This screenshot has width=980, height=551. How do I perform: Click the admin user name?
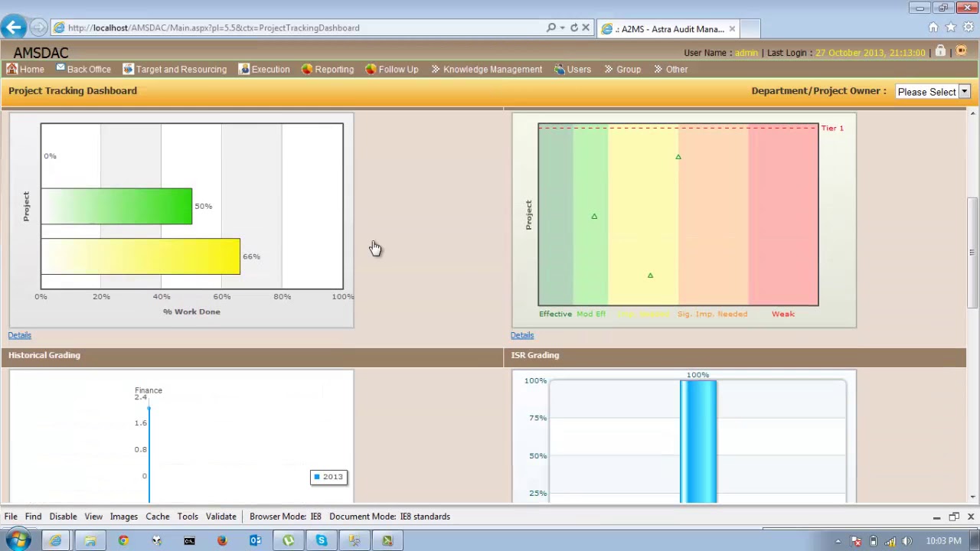pos(746,53)
